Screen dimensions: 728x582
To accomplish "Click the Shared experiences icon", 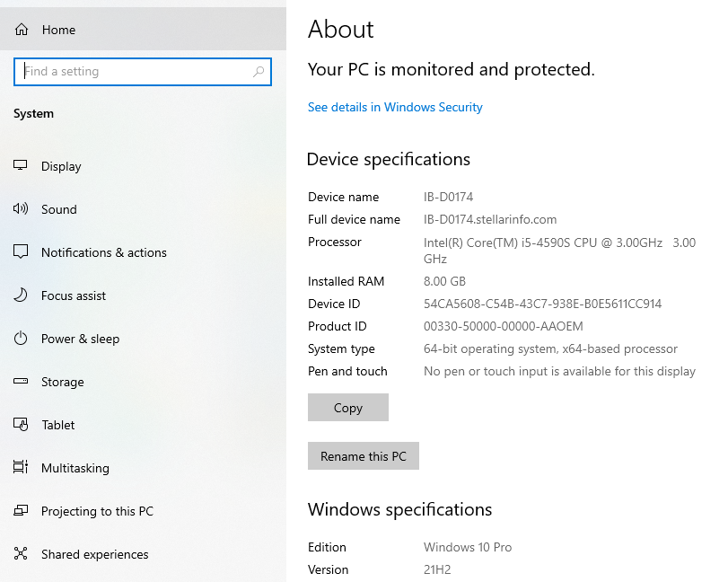I will [x=21, y=553].
